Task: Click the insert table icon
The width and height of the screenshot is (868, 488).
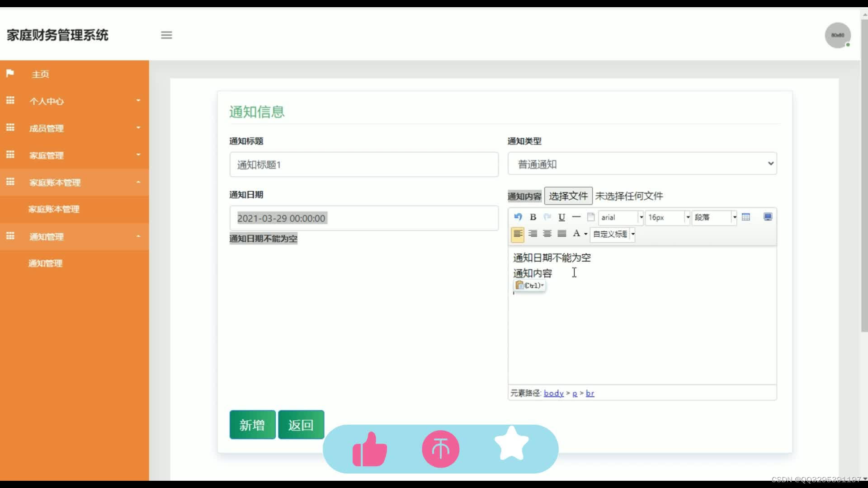Action: [x=746, y=217]
